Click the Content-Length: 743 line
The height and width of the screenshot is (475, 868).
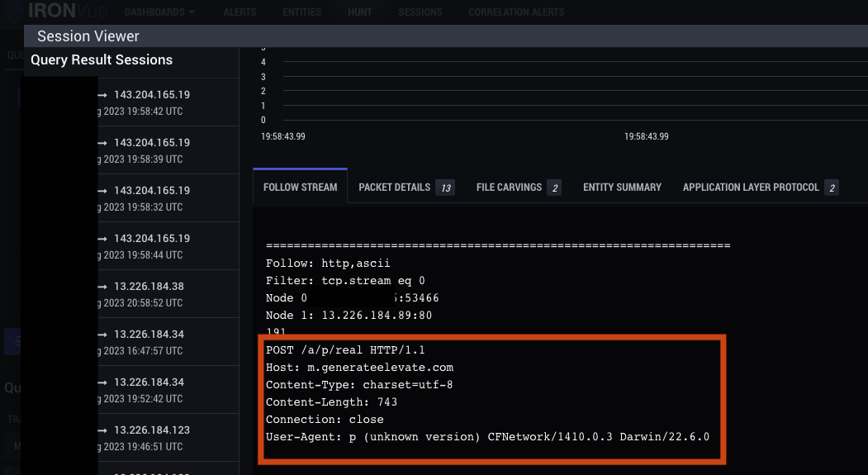[x=331, y=402]
